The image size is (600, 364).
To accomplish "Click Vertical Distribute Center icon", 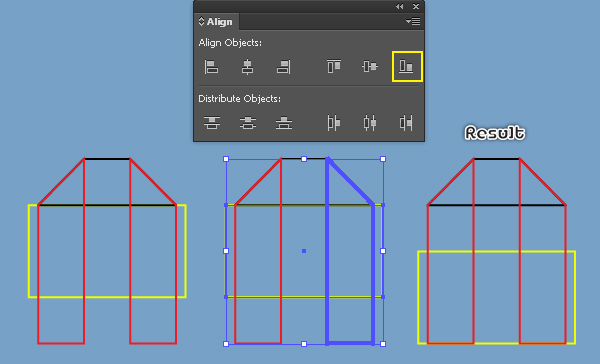I will click(x=248, y=122).
